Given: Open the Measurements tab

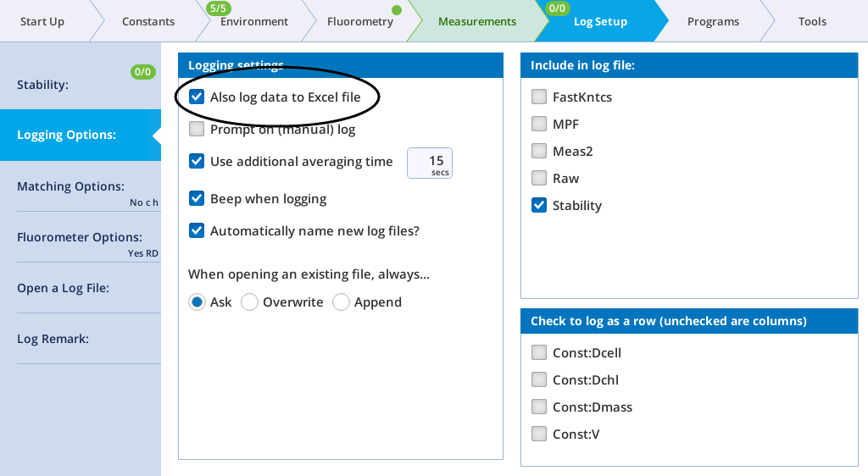Looking at the screenshot, I should pos(476,21).
